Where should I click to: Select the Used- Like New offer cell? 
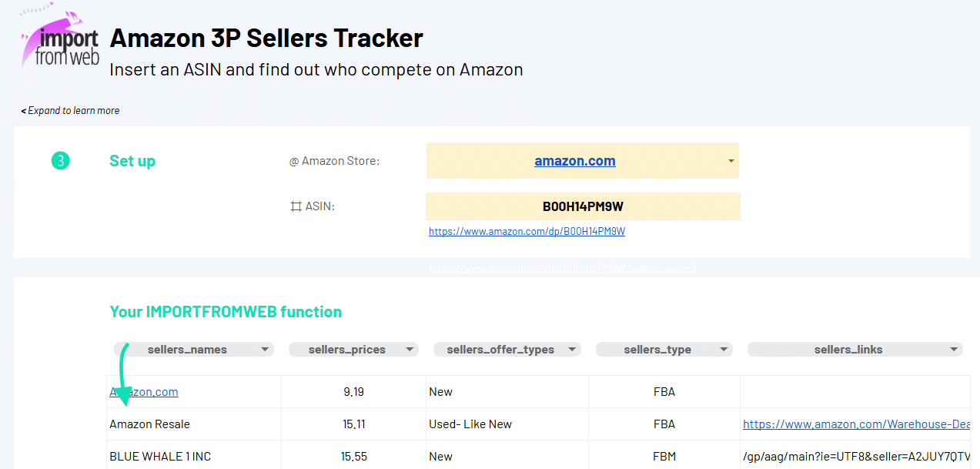(x=470, y=424)
